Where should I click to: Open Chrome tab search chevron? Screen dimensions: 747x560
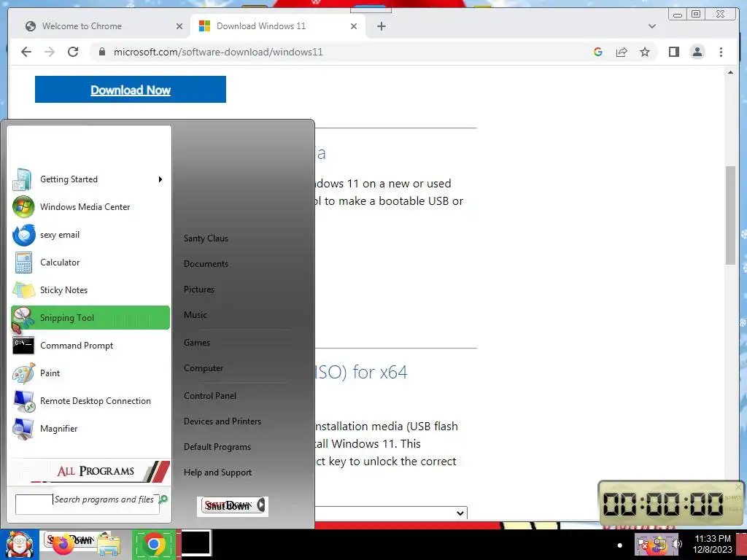click(651, 26)
